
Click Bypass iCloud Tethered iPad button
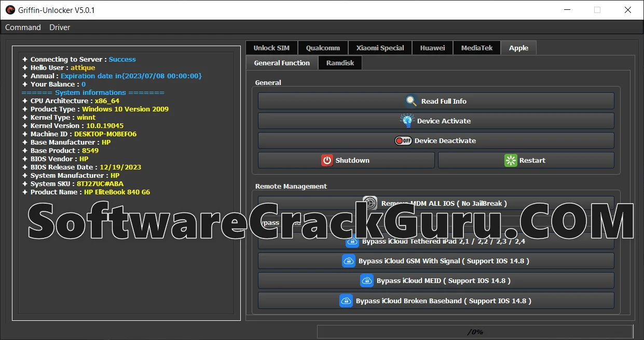(x=436, y=242)
